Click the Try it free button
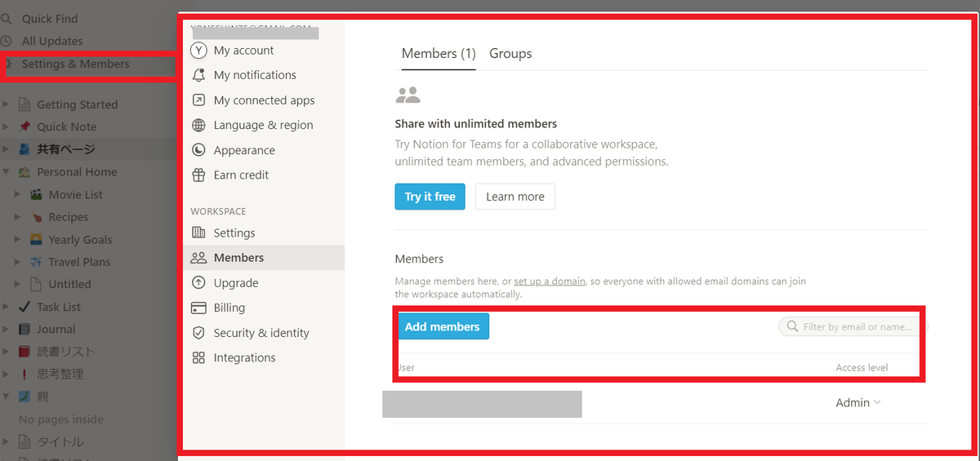Viewport: 980px width, 461px height. click(430, 197)
